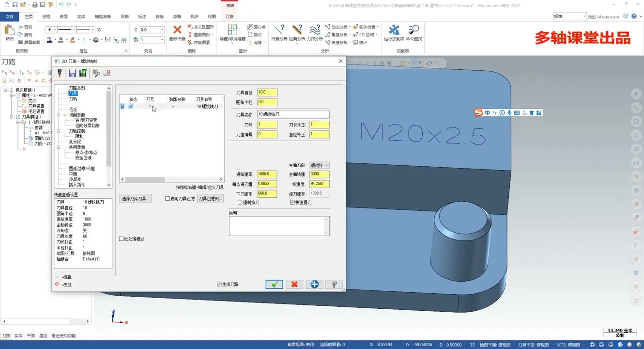Cancel dialog with red X button
This screenshot has width=644, height=349.
click(x=294, y=285)
